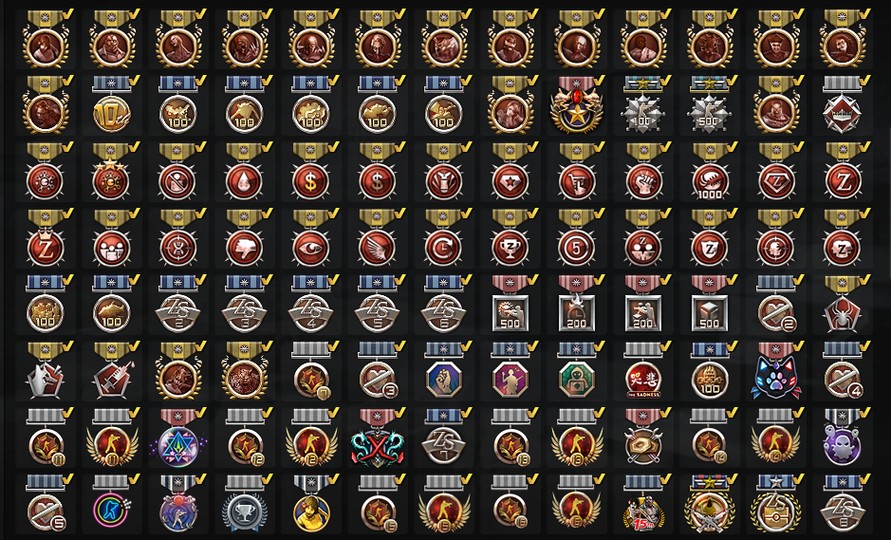The height and width of the screenshot is (540, 891).
Task: Select the crowned Z medal
Action: 45,239
